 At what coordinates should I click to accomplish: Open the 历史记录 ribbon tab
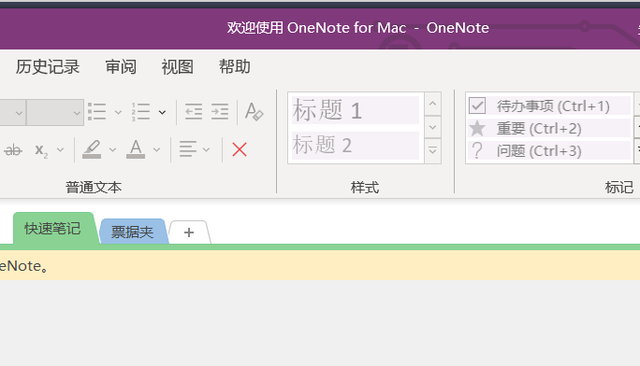tap(47, 67)
